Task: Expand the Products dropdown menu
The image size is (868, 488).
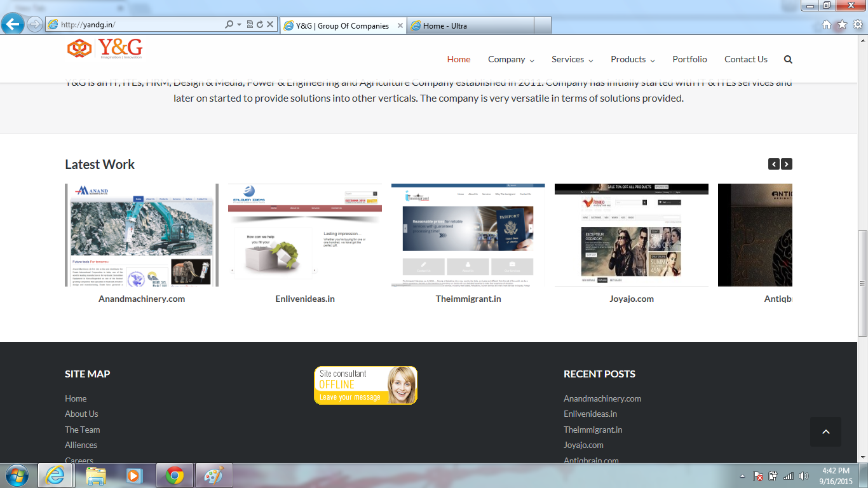Action: pyautogui.click(x=632, y=59)
